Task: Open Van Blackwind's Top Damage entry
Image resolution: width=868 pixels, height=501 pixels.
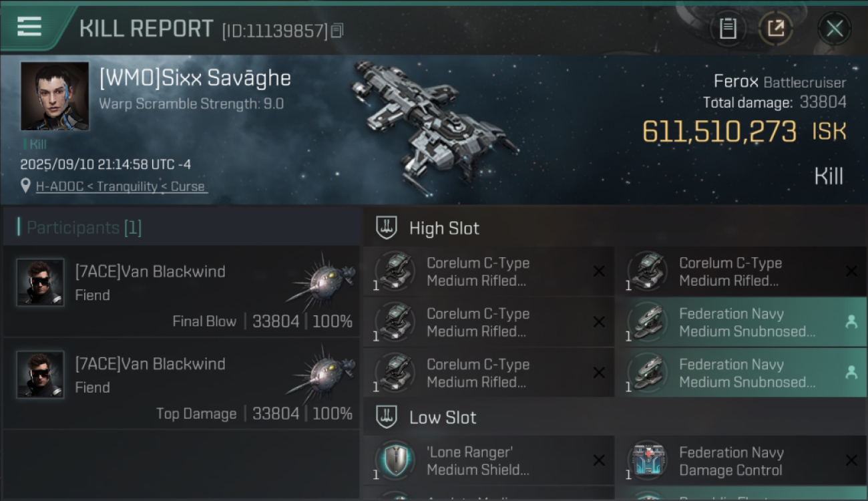Action: (182, 383)
